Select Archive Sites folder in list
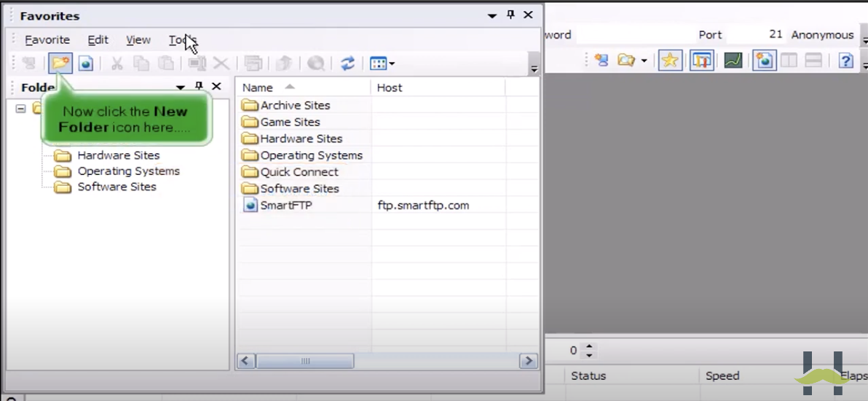The image size is (868, 401). point(295,106)
